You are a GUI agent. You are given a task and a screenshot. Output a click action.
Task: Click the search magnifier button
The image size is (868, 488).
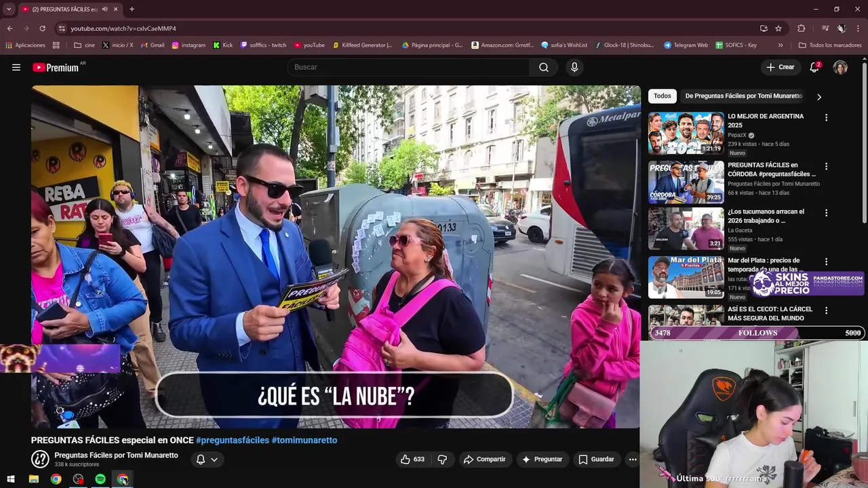tap(544, 67)
